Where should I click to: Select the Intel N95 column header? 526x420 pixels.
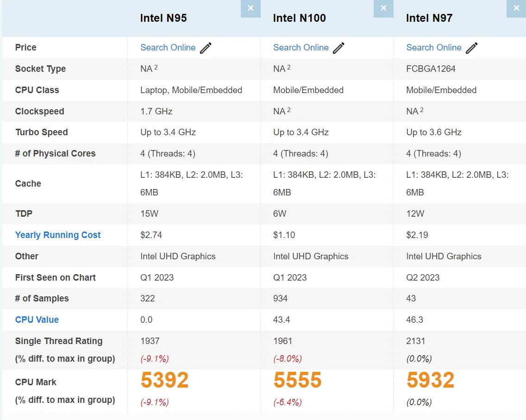[163, 18]
